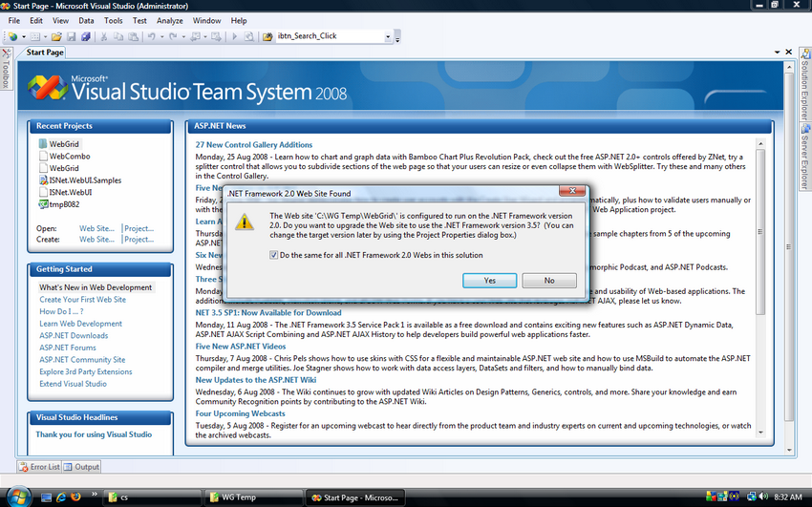Click the Navigate Backward toolbar icon
This screenshot has height=507, width=812.
tap(195, 36)
